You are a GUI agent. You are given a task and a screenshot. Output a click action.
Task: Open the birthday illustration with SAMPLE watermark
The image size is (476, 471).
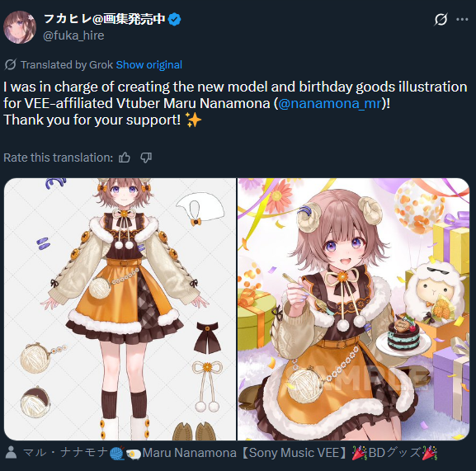(x=354, y=309)
